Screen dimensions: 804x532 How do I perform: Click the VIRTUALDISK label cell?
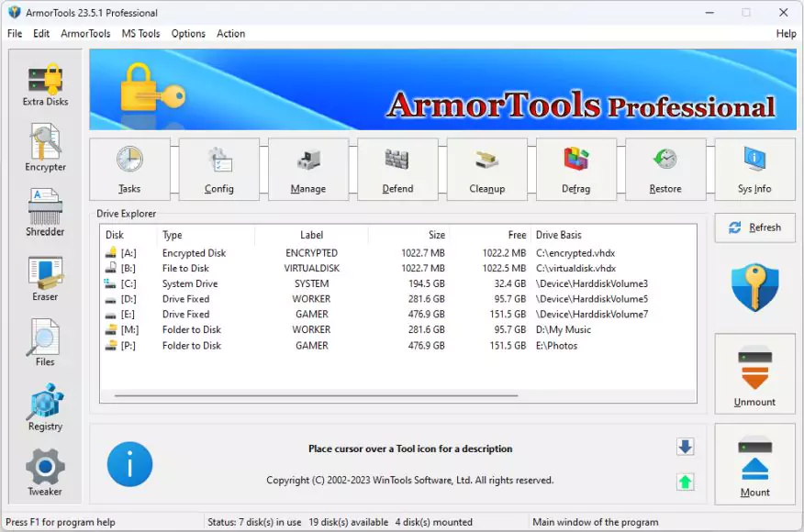pyautogui.click(x=312, y=269)
